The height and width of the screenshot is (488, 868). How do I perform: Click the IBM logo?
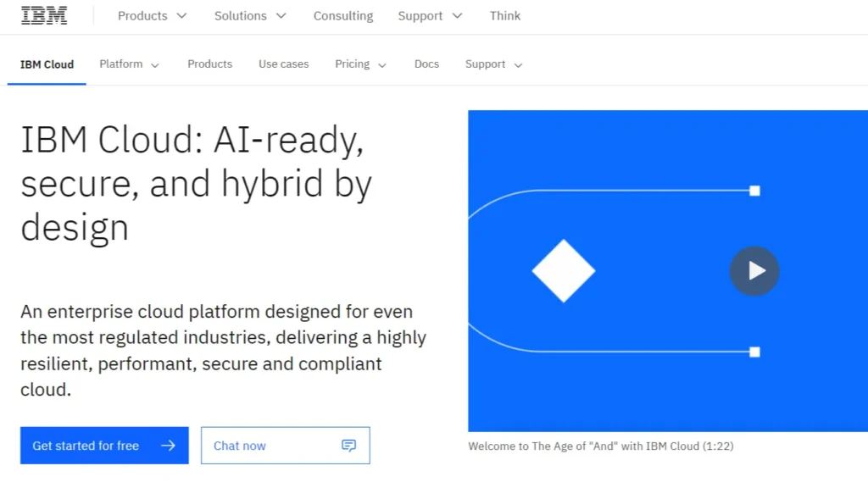tap(44, 15)
